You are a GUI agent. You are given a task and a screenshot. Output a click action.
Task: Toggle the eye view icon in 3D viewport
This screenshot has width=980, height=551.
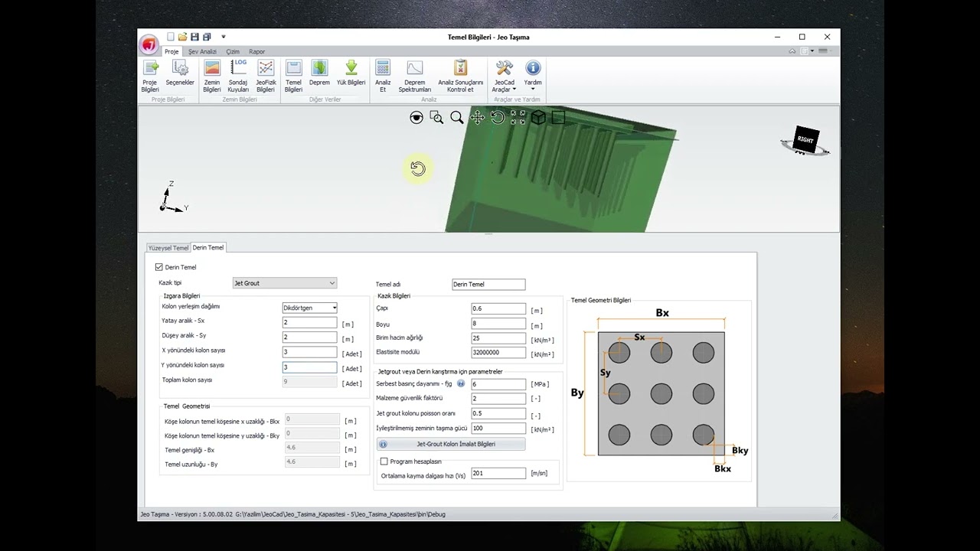coord(416,117)
